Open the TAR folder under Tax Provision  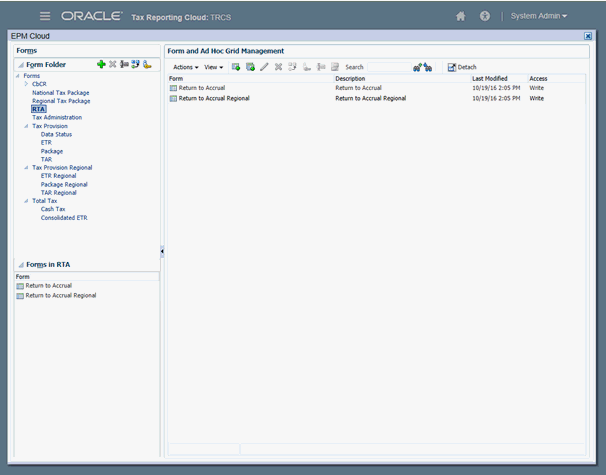tap(46, 159)
